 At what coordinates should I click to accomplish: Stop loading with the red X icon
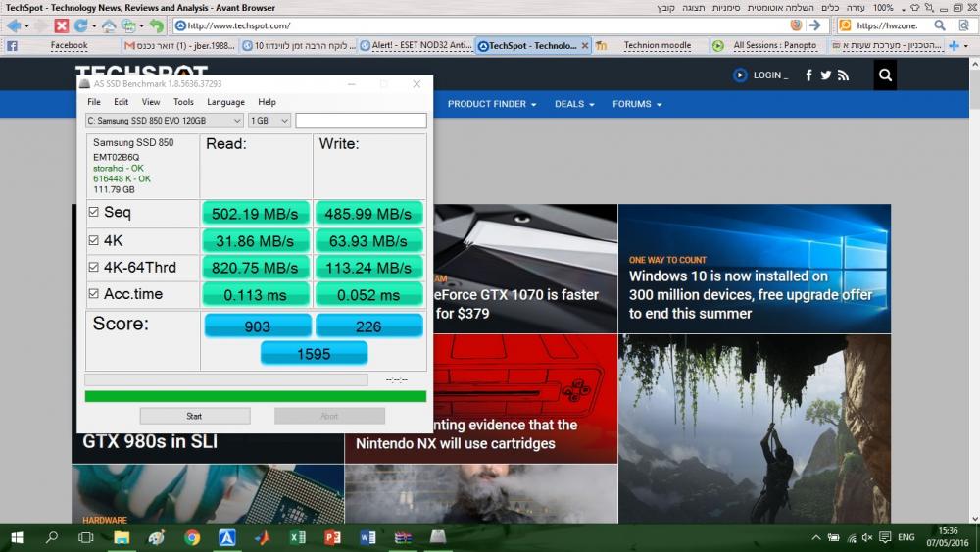pos(61,25)
